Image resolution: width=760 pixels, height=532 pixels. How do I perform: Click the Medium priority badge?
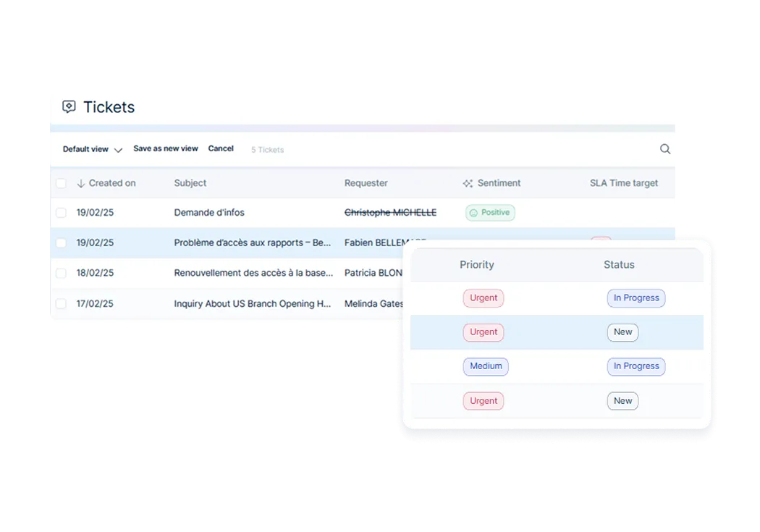coord(486,366)
